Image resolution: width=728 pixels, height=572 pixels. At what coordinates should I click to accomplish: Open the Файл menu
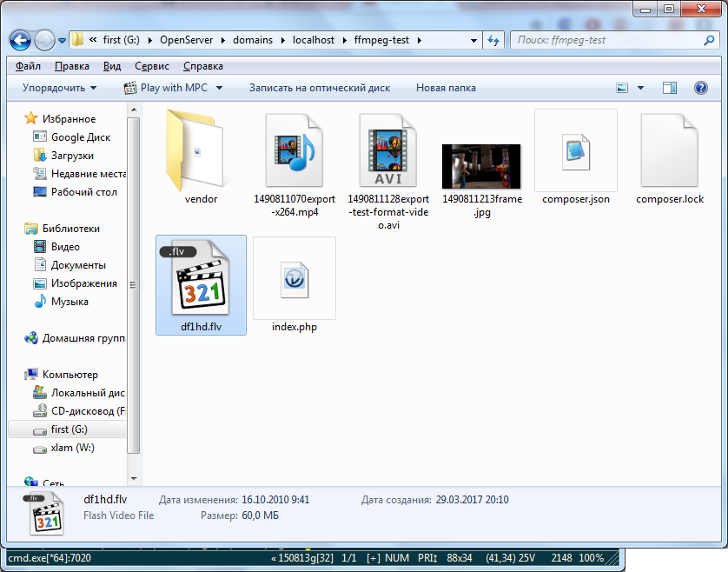(28, 66)
